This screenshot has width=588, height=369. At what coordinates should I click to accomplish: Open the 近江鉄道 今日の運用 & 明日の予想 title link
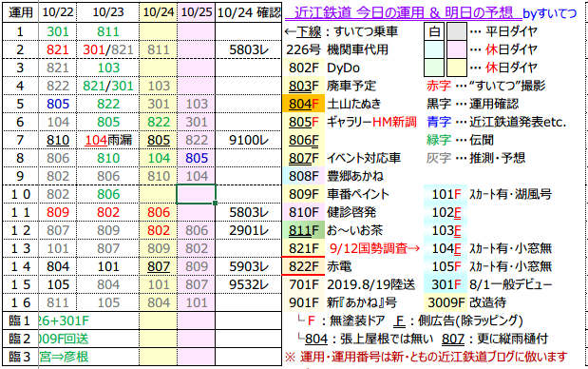(x=404, y=12)
